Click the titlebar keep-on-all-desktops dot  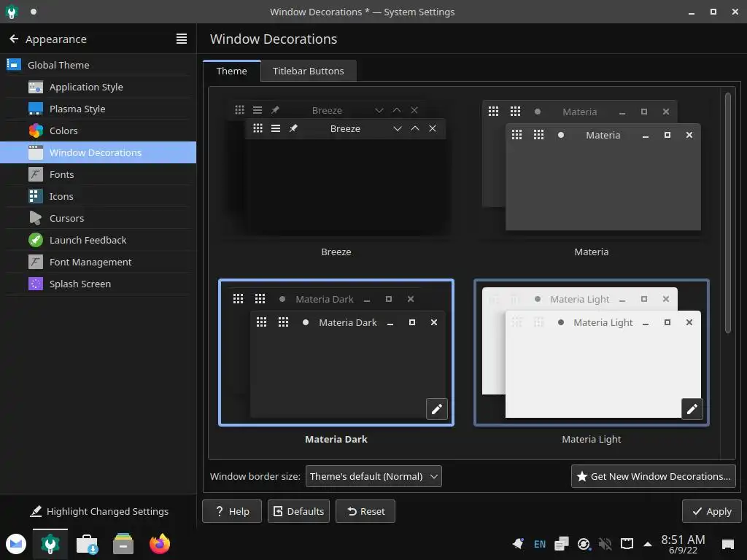34,12
